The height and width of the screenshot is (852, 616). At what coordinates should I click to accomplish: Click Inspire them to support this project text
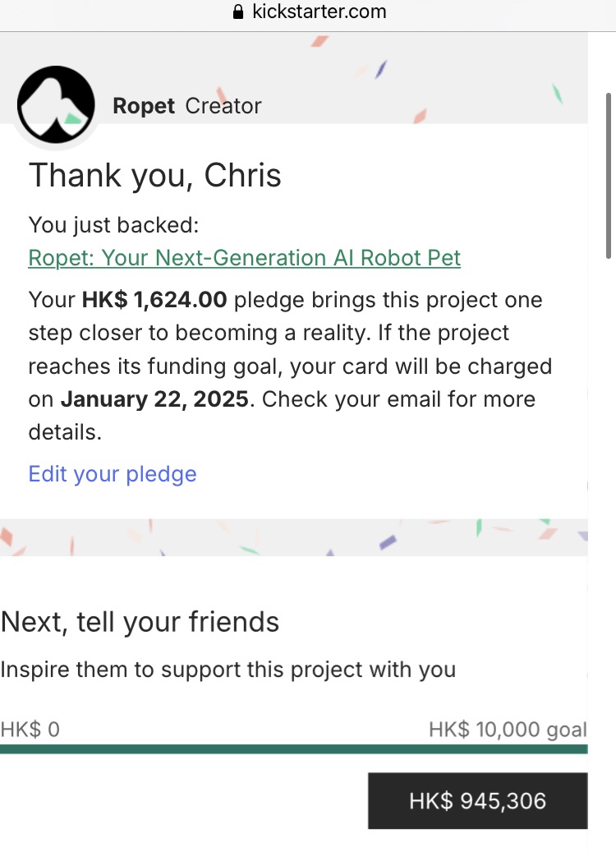(228, 670)
